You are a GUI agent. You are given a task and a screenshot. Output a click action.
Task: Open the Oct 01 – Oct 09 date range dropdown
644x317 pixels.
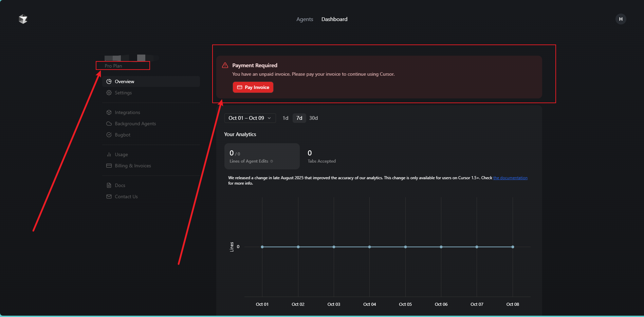click(250, 118)
